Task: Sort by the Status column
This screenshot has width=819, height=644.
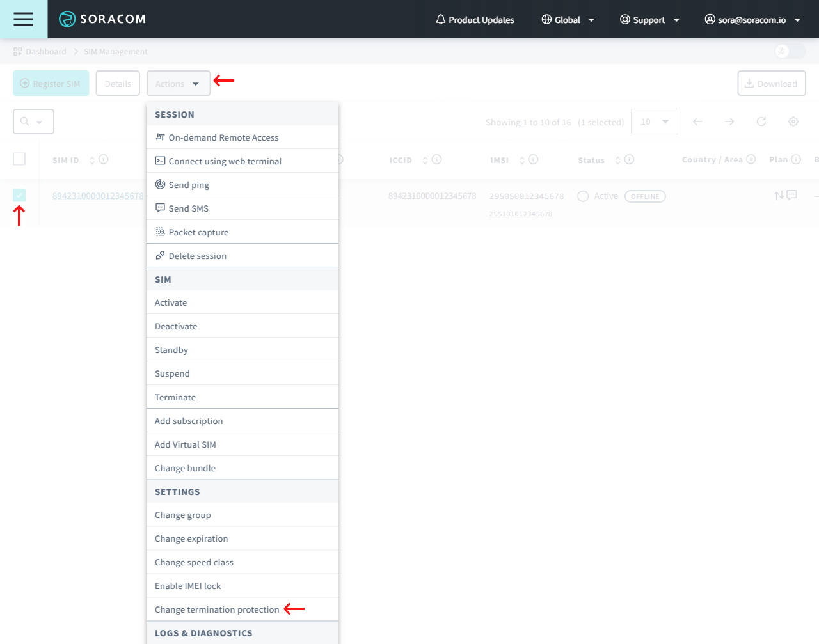Action: (616, 159)
